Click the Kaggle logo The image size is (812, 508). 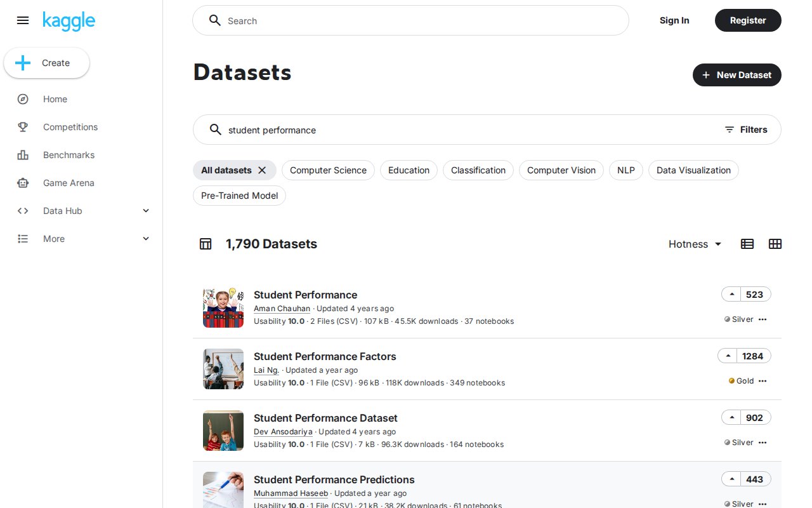pos(69,21)
